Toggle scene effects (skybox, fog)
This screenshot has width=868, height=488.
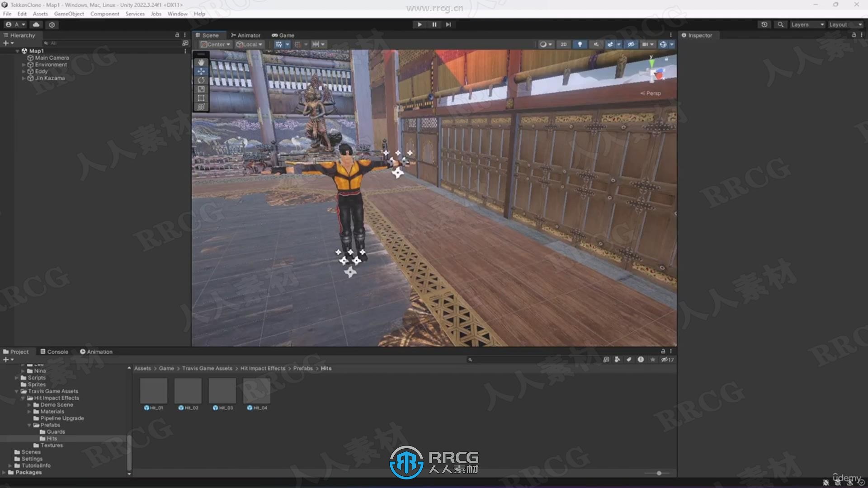click(x=610, y=44)
